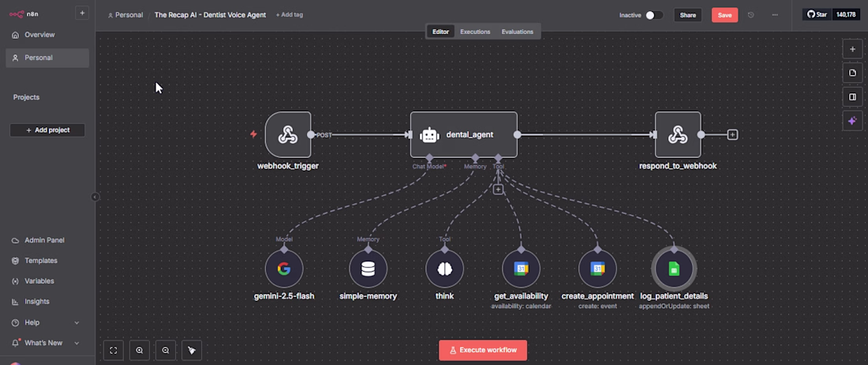Click Execute workflow button
This screenshot has width=868, height=365.
click(483, 350)
